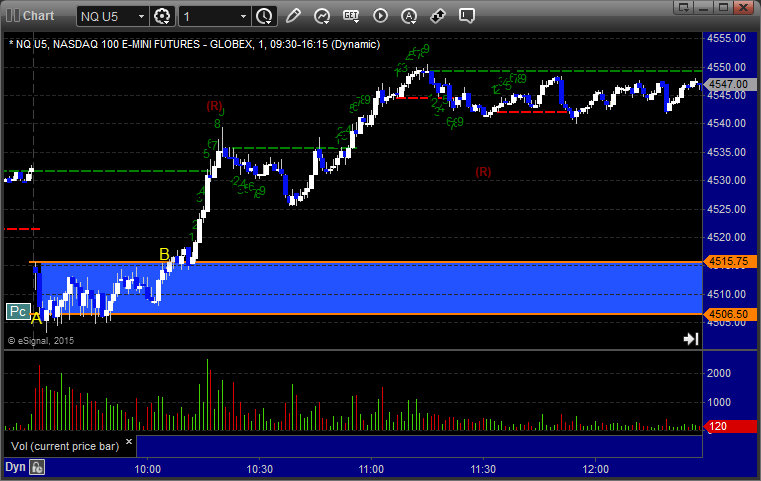Click the 4525.00 price axis label
Image resolution: width=761 pixels, height=481 pixels.
click(x=727, y=209)
